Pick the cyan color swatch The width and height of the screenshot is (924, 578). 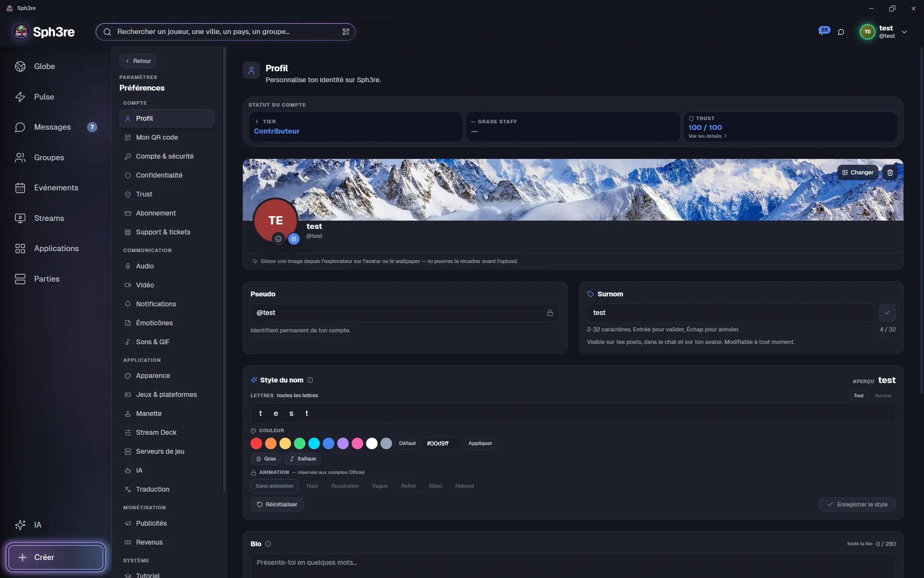314,444
